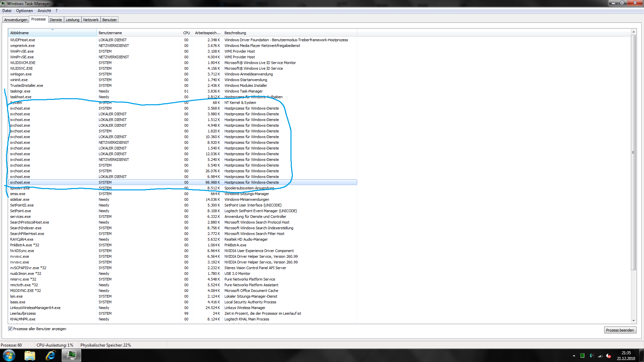The height and width of the screenshot is (362, 644).
Task: Open Logitech SetPoint tray icon
Action: pos(592,356)
